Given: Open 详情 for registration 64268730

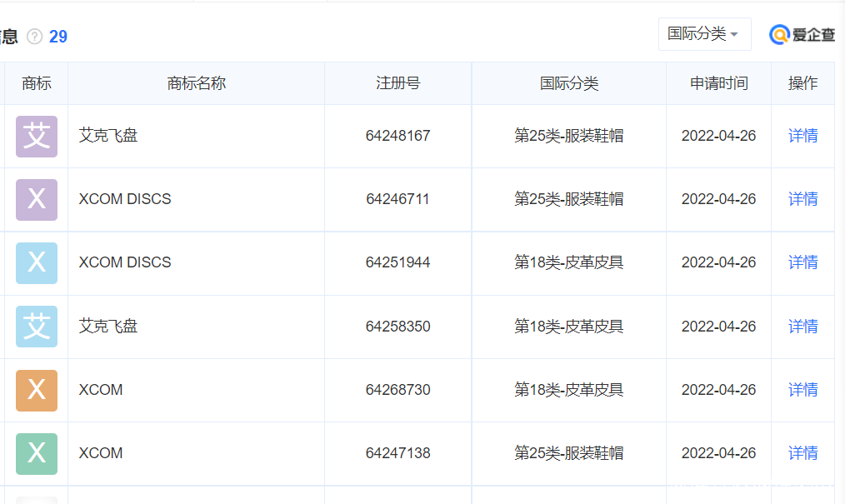Looking at the screenshot, I should coord(802,390).
